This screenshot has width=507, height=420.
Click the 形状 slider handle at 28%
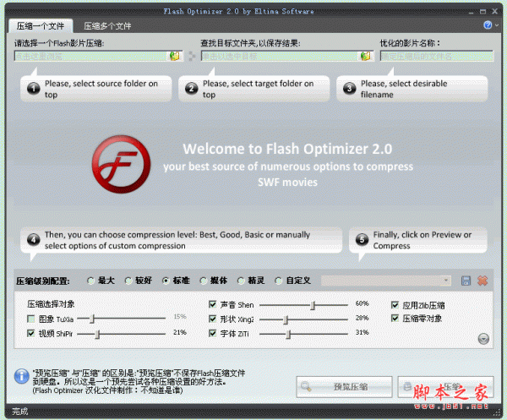pyautogui.click(x=286, y=320)
